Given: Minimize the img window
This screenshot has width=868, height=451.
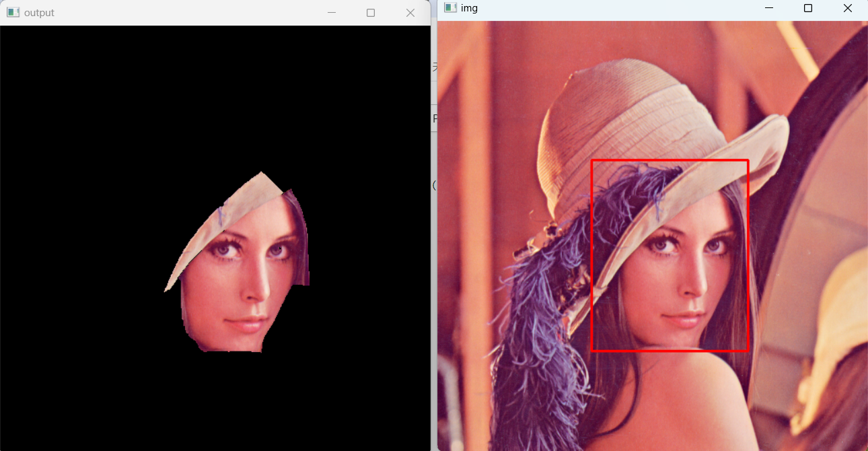Looking at the screenshot, I should point(769,8).
